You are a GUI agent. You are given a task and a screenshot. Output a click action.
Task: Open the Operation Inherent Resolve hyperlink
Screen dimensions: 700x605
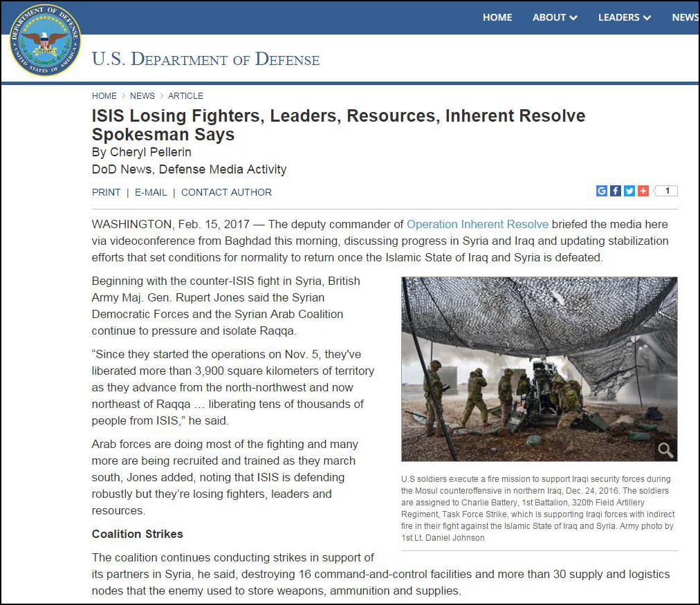[477, 224]
